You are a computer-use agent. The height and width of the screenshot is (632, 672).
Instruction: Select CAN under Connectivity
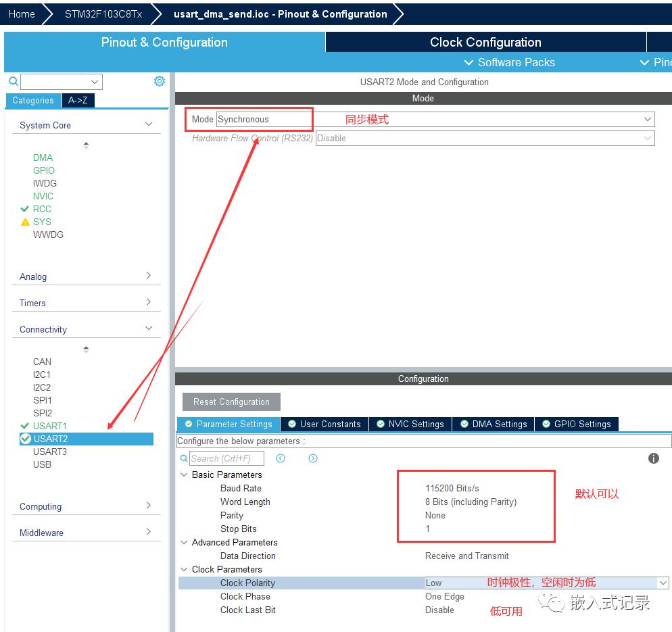[42, 362]
